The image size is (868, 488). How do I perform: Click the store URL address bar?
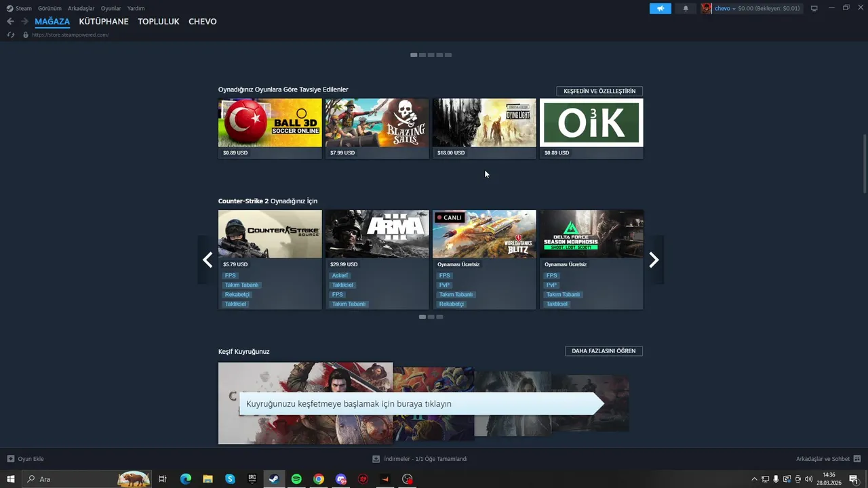pos(70,35)
